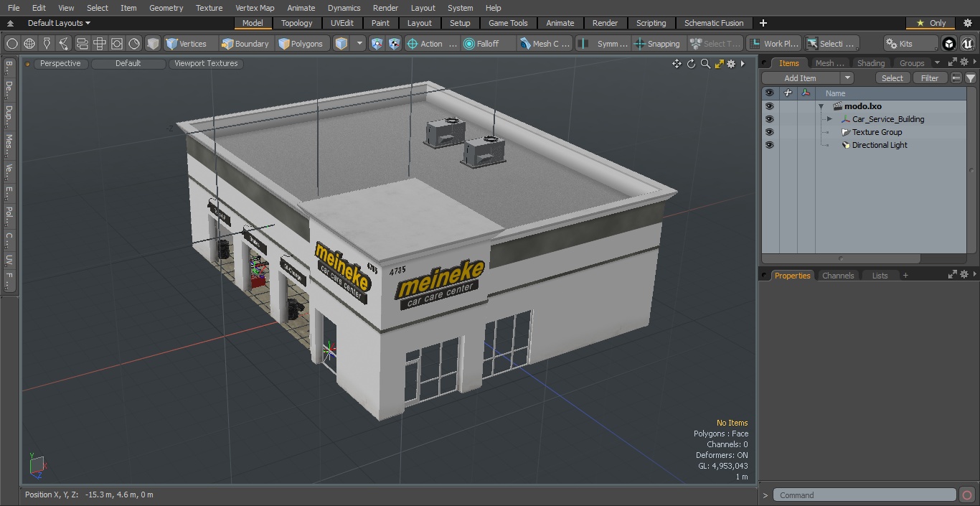Collapse the modo.lxo scene tree
This screenshot has width=980, height=506.
(x=821, y=106)
